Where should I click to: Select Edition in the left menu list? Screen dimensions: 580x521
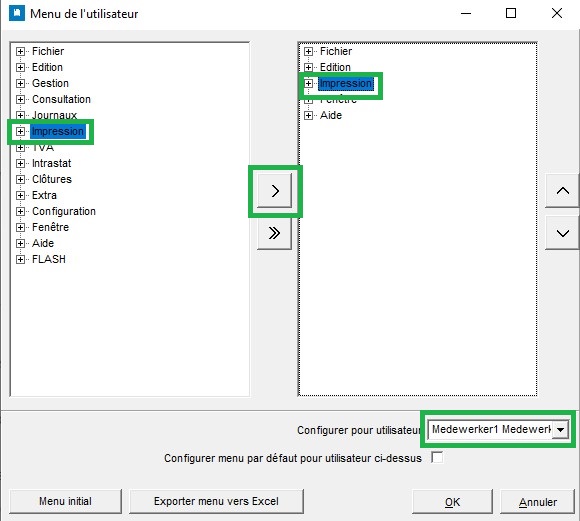[47, 67]
